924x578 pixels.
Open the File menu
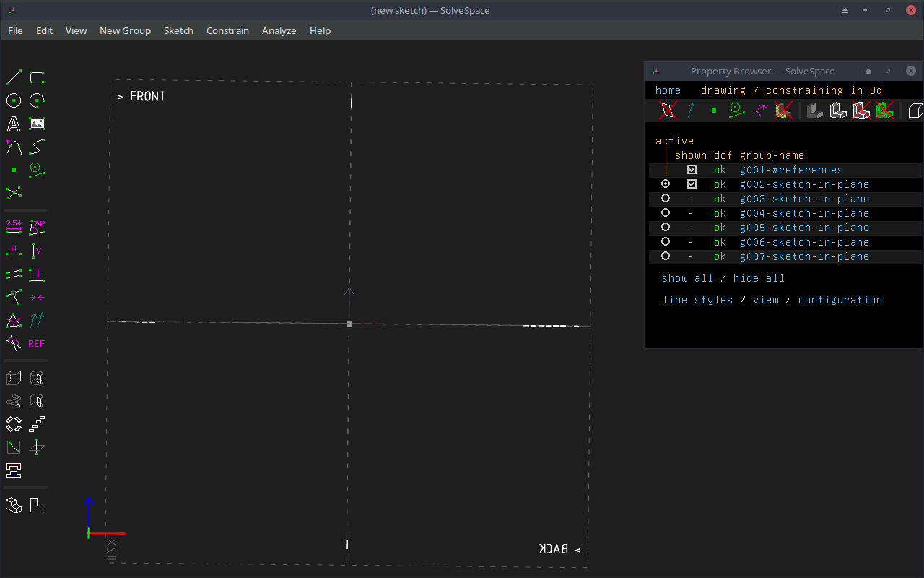click(15, 30)
